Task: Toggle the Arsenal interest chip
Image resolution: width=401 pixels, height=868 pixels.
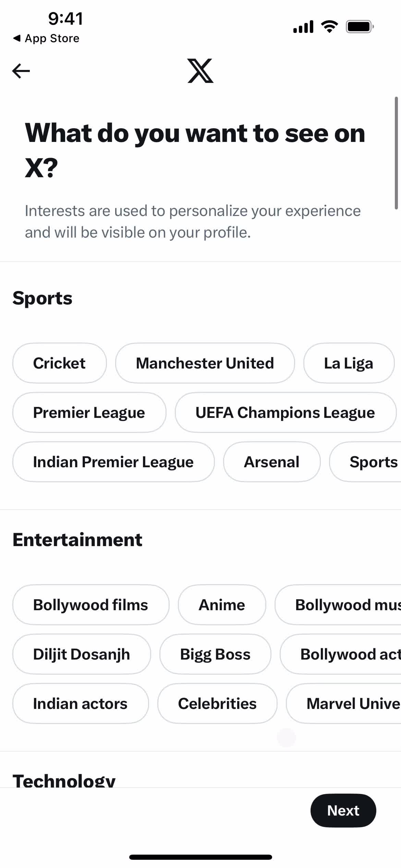Action: click(x=271, y=462)
